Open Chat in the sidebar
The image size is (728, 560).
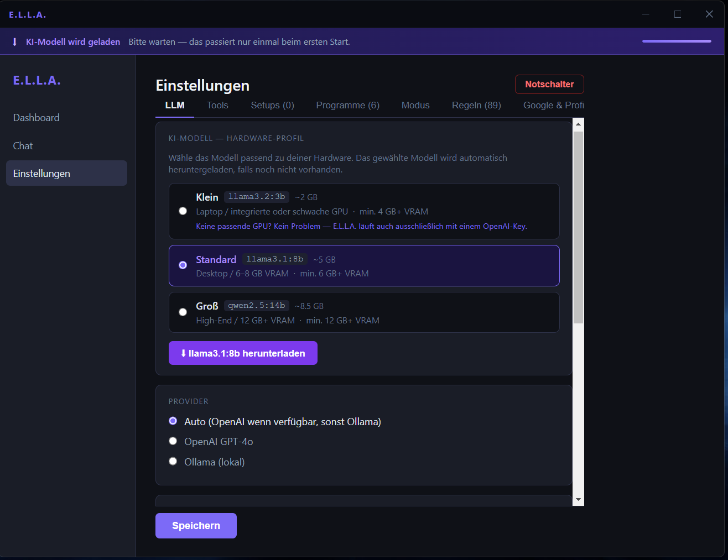pyautogui.click(x=66, y=146)
